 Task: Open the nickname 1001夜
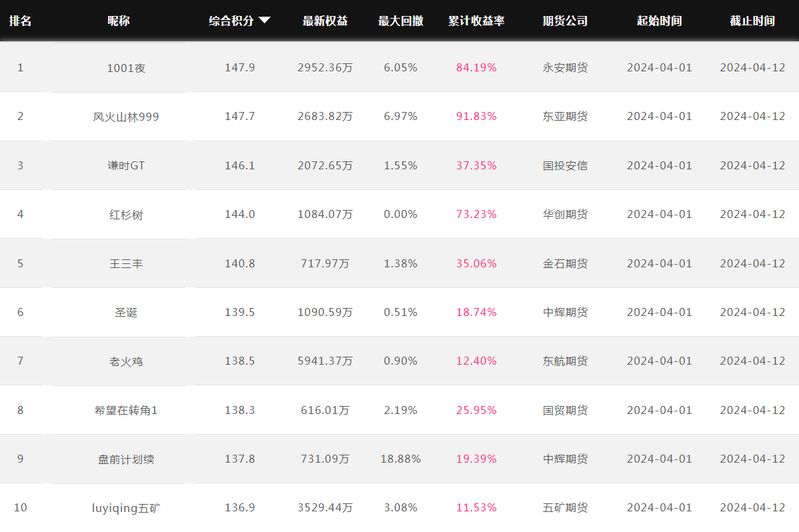click(126, 68)
